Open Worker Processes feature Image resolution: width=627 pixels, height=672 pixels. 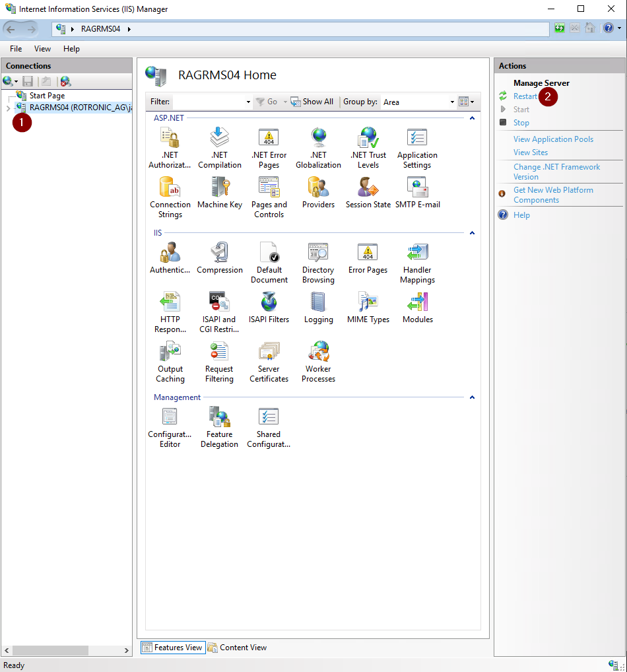318,362
